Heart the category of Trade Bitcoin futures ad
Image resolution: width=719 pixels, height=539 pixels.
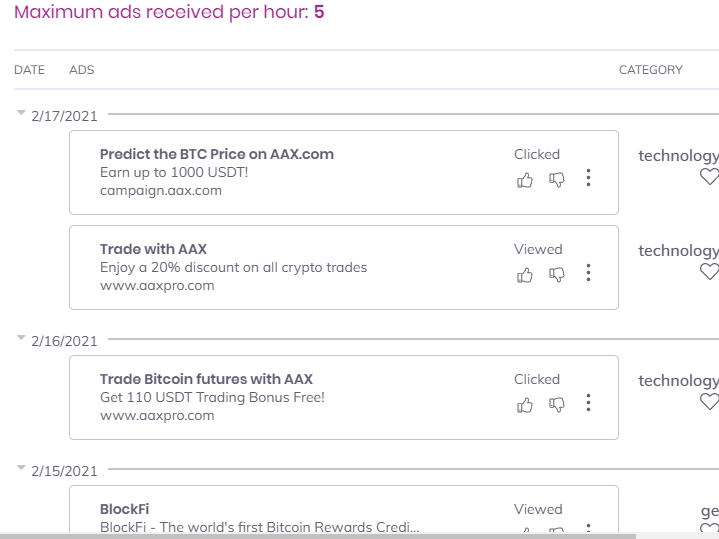point(709,402)
